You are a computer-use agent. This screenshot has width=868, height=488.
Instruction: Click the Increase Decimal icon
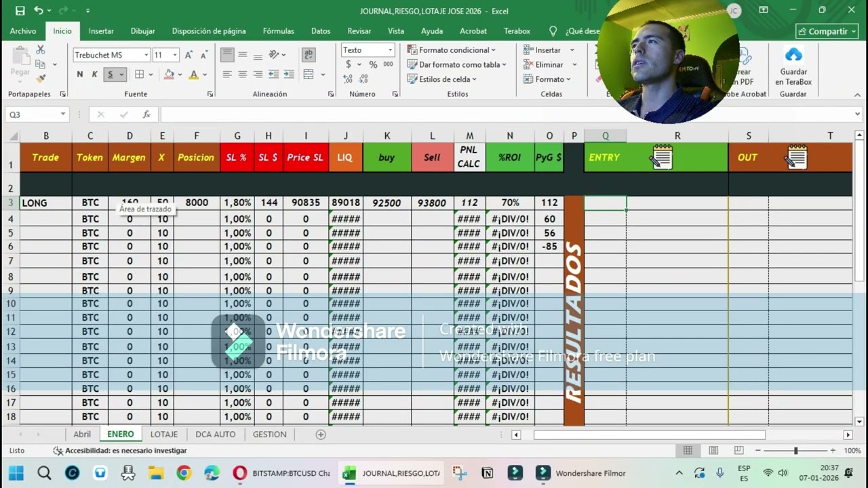(349, 79)
